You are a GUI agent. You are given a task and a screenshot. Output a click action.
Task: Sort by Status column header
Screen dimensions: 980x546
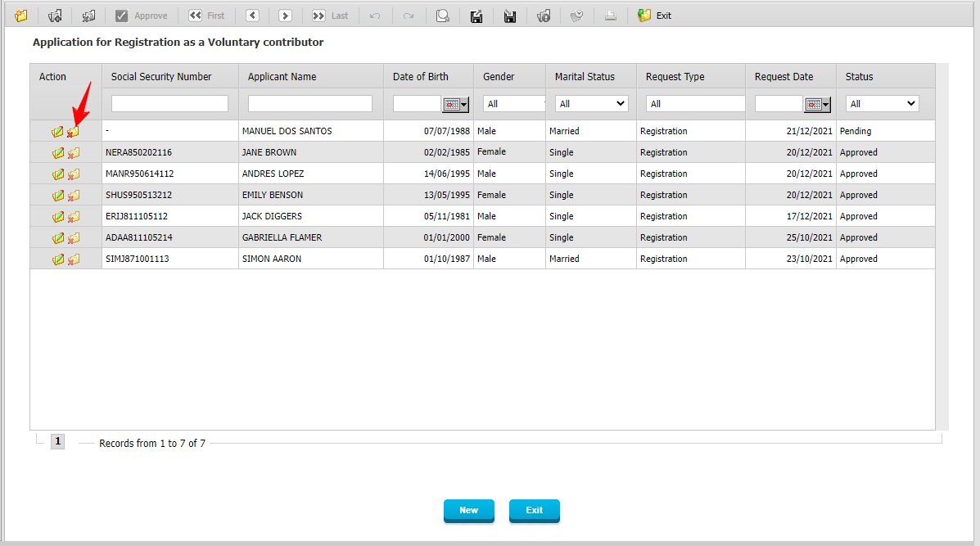(860, 77)
